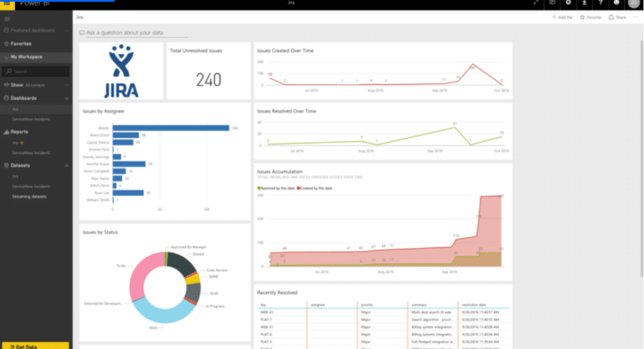Select the Ryan Lee bar
This screenshot has height=349, width=644.
point(128,192)
